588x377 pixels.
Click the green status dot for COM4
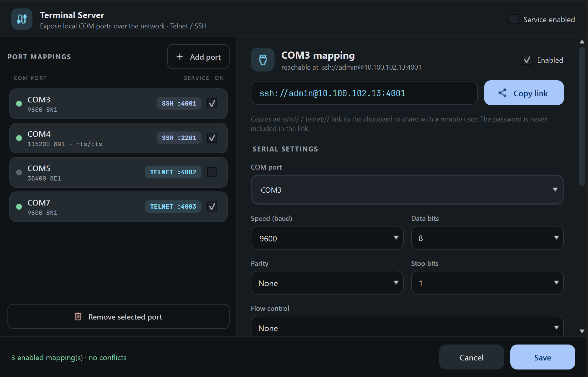pos(19,138)
